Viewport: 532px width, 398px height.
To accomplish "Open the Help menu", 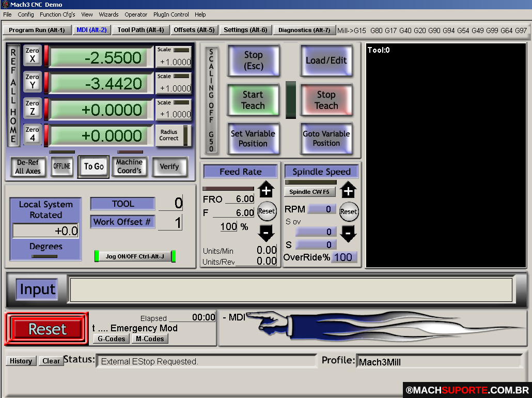I will click(x=200, y=14).
